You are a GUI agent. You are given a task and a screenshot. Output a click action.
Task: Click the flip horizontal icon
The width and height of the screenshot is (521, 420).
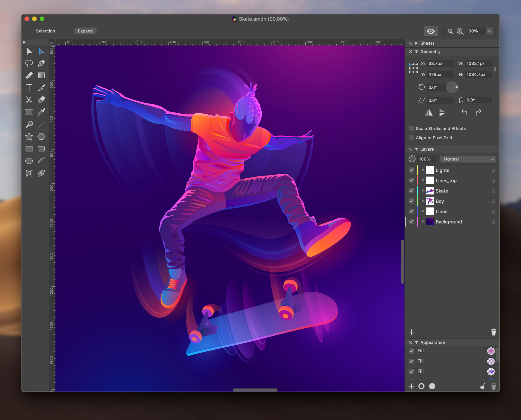tap(429, 113)
